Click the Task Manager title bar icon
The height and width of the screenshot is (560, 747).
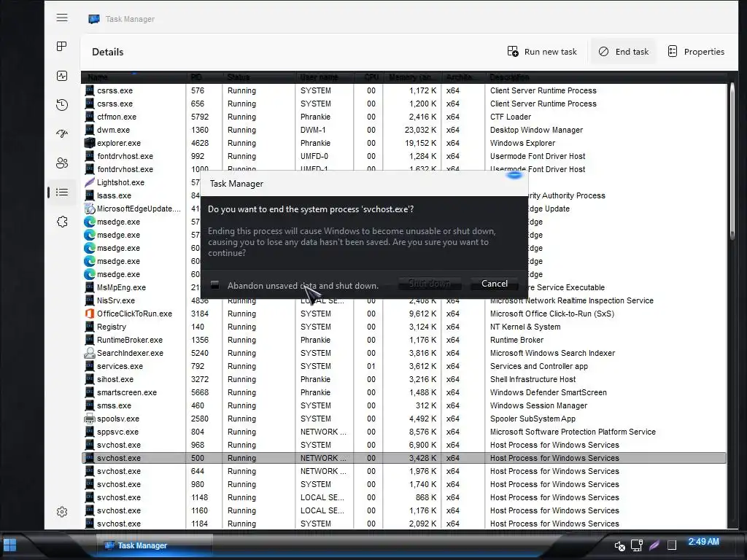point(94,19)
